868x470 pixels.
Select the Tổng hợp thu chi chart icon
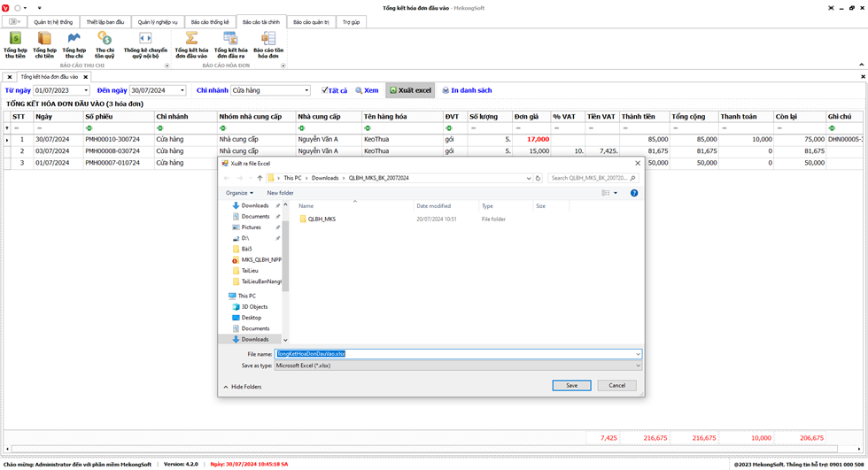click(74, 40)
